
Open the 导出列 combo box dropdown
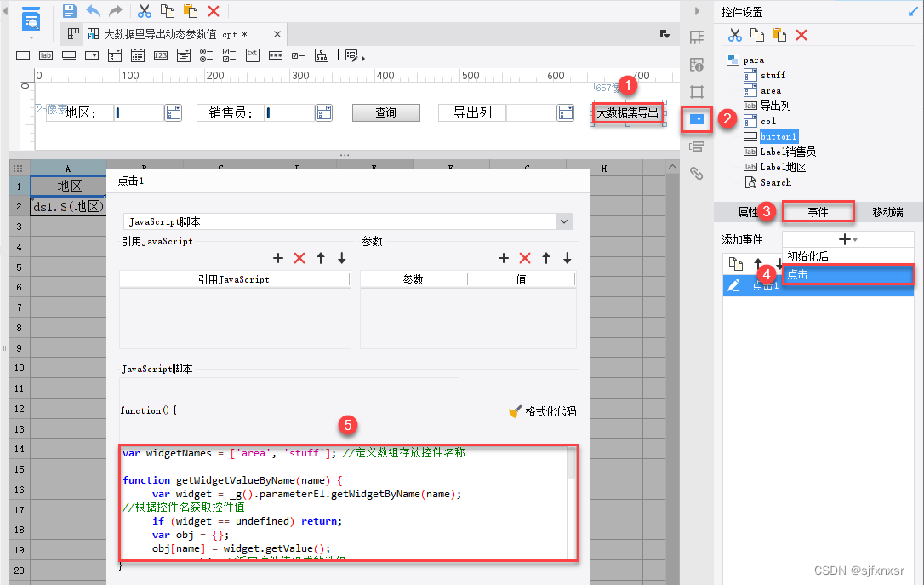click(x=566, y=112)
